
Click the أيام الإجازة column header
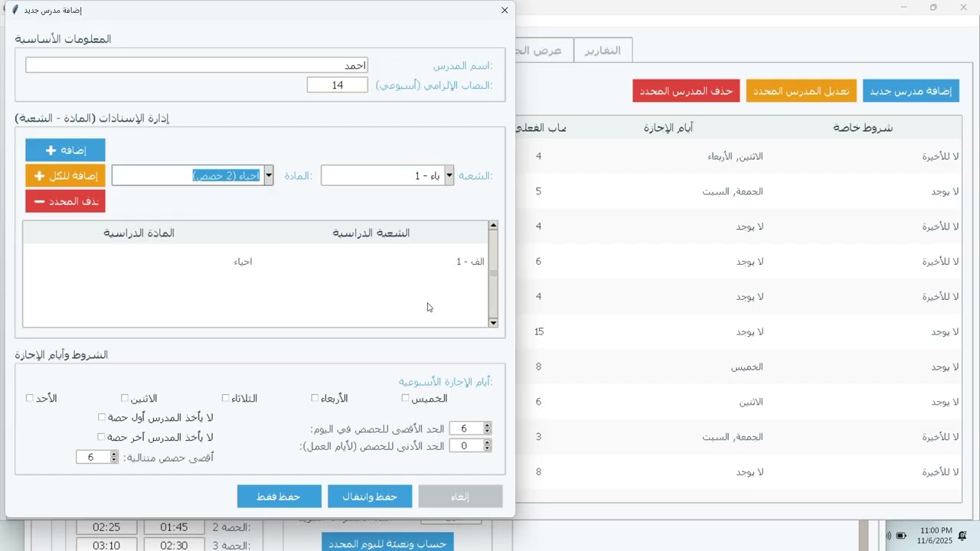coord(668,128)
